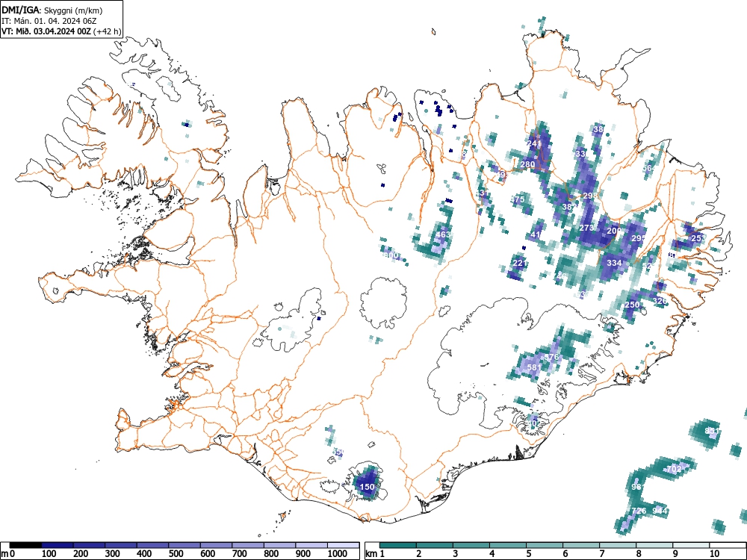Viewport: 747px width, 560px height.
Task: Click the dark teal 1–2 km swatch
Action: (x=398, y=545)
